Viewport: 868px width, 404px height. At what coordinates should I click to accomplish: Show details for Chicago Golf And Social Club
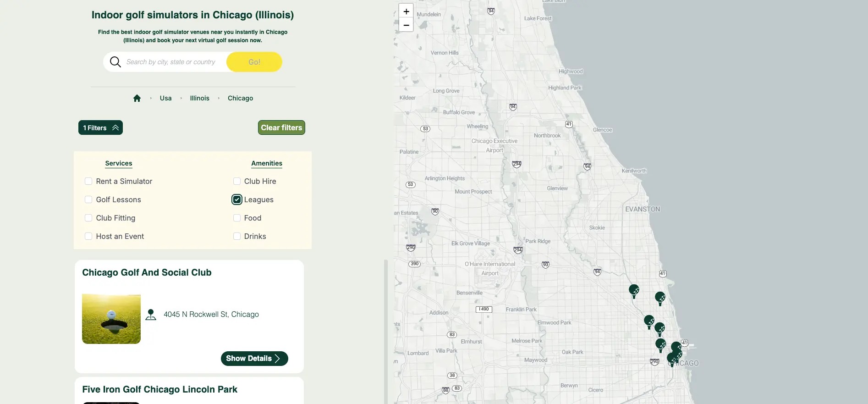[254, 359]
